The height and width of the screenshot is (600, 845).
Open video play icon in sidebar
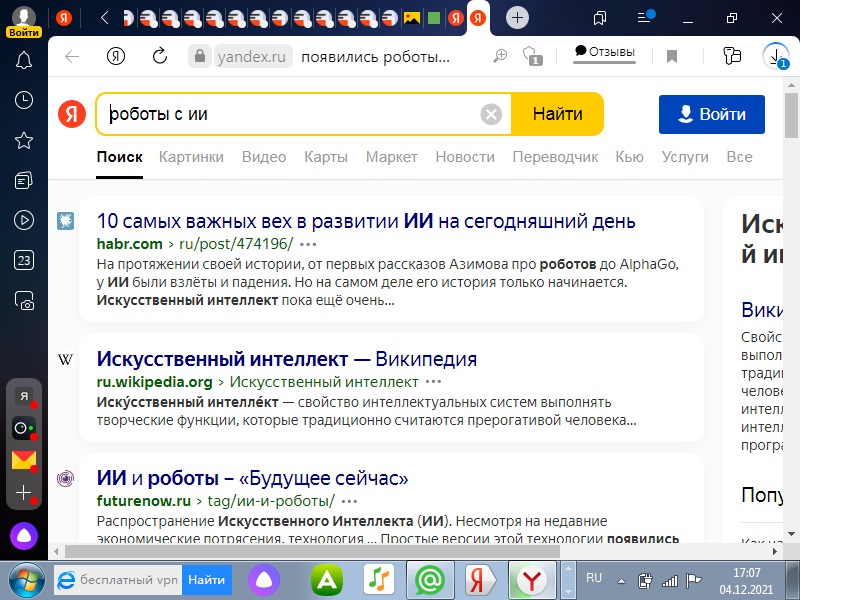24,220
